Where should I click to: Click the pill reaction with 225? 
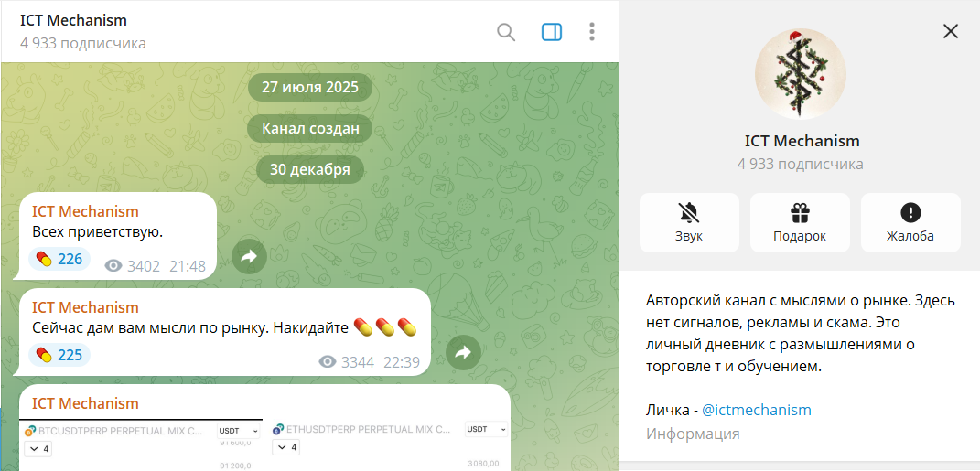(x=60, y=355)
